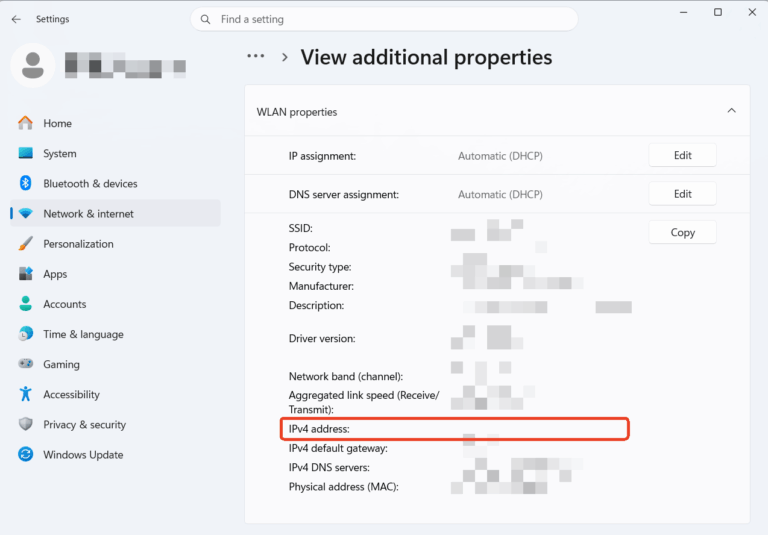Click the Network band (channel) label

[x=345, y=377]
